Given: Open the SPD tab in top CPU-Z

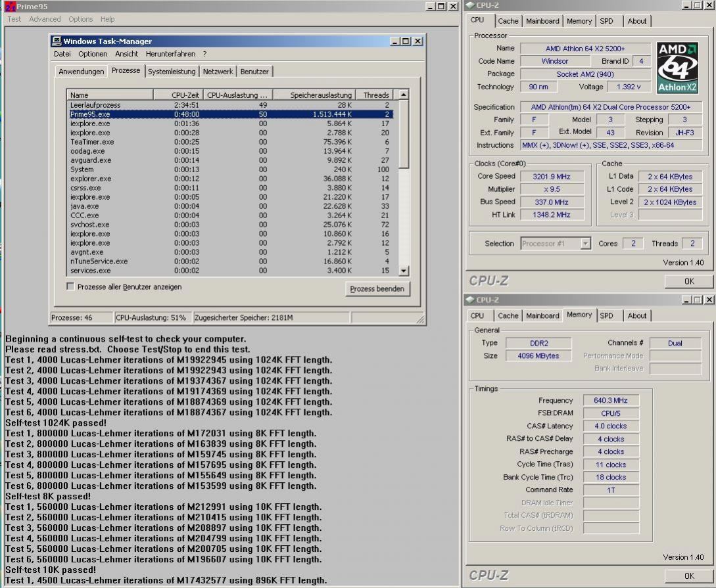Looking at the screenshot, I should pyautogui.click(x=606, y=21).
